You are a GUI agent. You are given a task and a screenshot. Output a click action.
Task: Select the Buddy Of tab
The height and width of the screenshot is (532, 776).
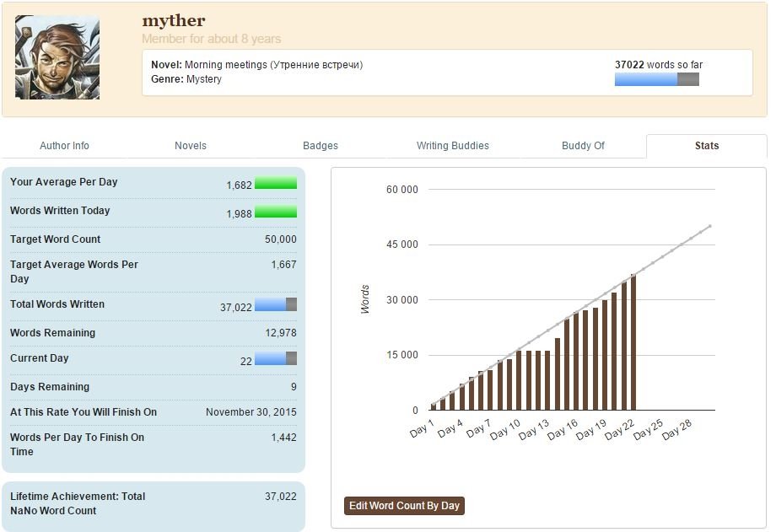tap(583, 146)
